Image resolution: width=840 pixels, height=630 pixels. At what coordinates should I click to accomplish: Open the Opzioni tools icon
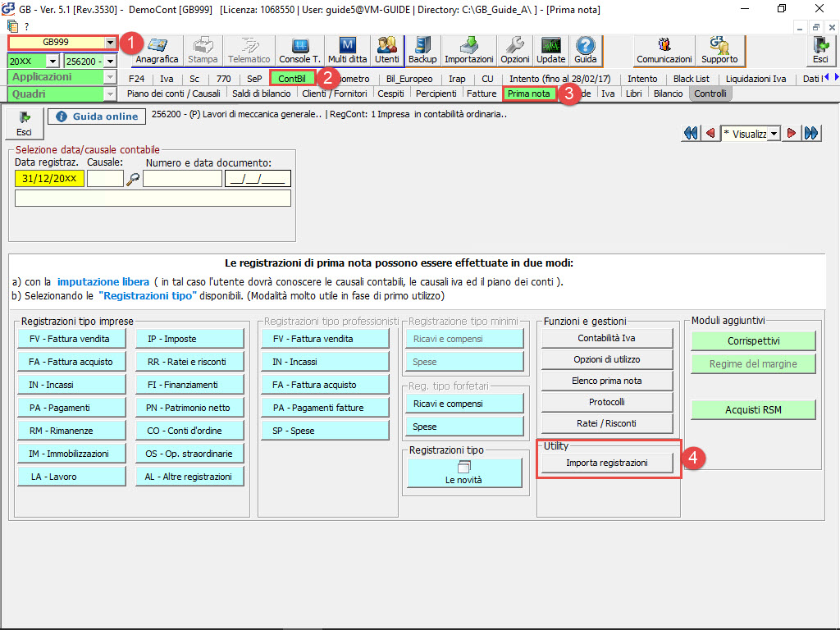pos(515,50)
